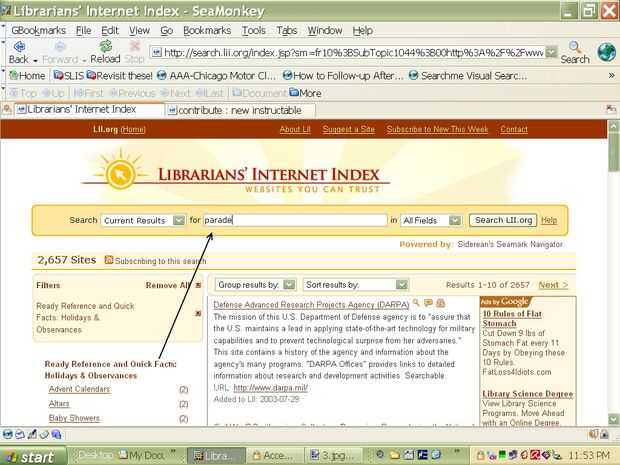The width and height of the screenshot is (620, 465).
Task: Show more bookmarks with chevron
Action: tap(611, 76)
